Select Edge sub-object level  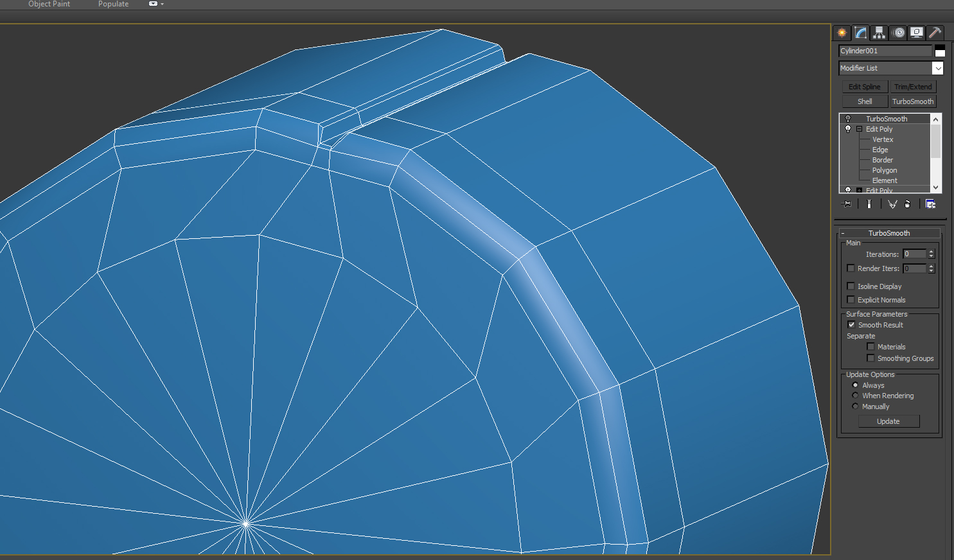coord(880,150)
